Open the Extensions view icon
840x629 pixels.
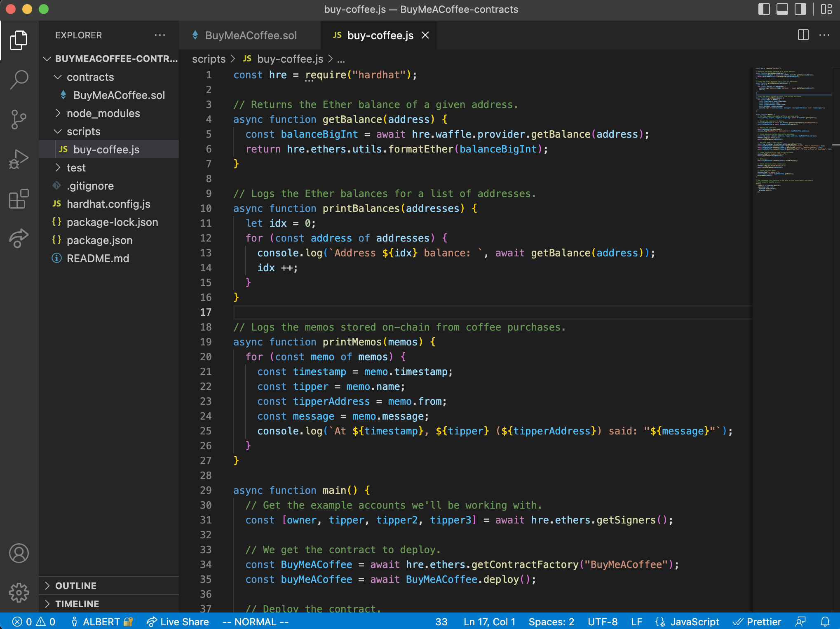click(19, 199)
